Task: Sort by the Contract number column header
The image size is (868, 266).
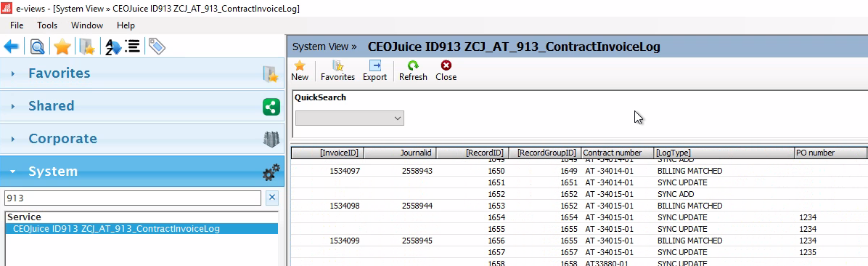Action: pos(617,153)
